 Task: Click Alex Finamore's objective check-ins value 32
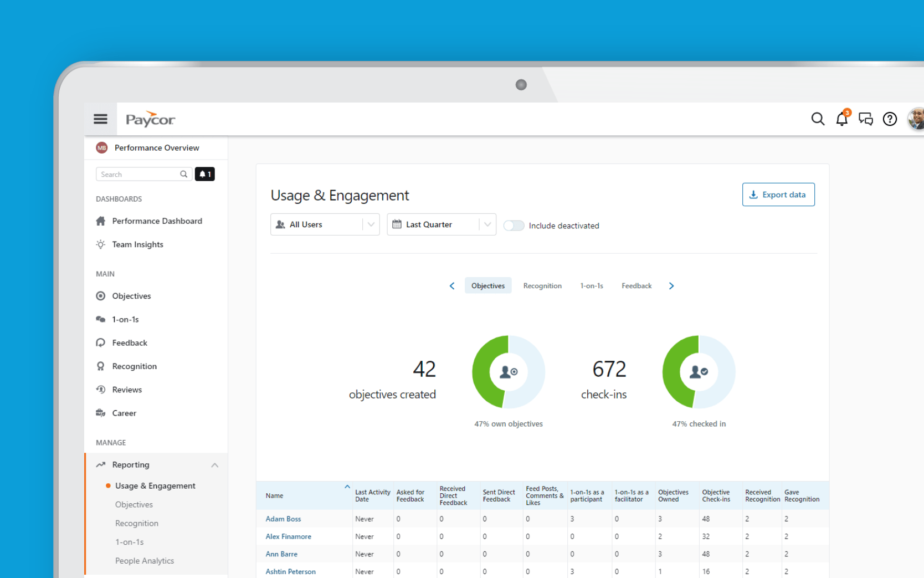point(706,536)
